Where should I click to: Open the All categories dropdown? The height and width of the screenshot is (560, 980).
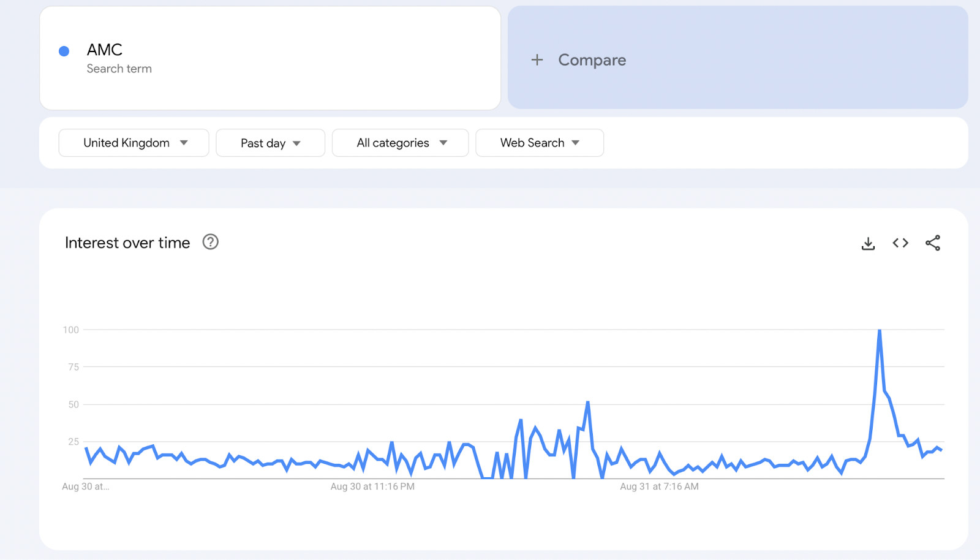coord(401,143)
